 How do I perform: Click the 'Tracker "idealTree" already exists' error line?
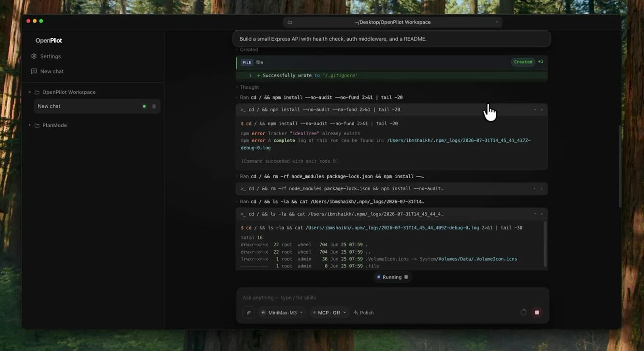click(300, 133)
